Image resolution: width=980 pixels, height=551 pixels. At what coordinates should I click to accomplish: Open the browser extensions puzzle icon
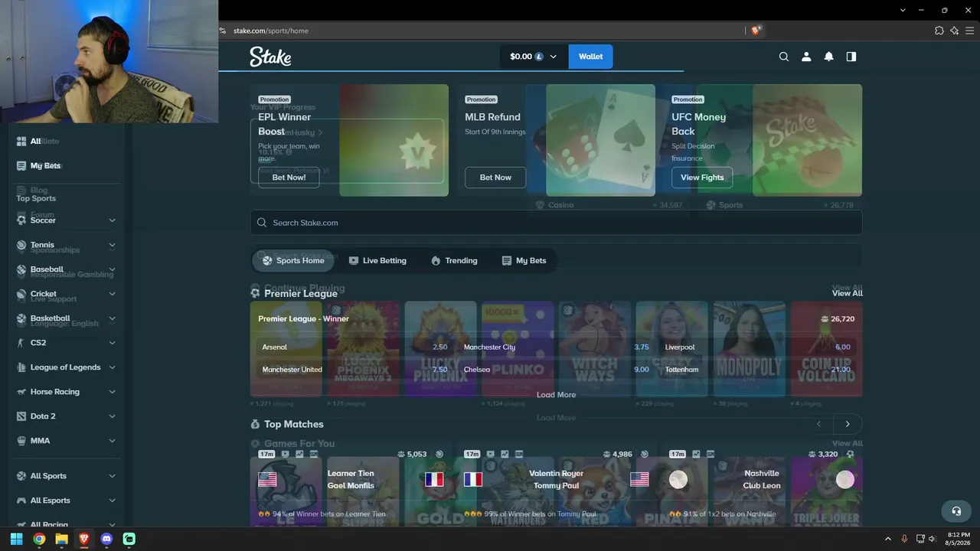pos(939,31)
